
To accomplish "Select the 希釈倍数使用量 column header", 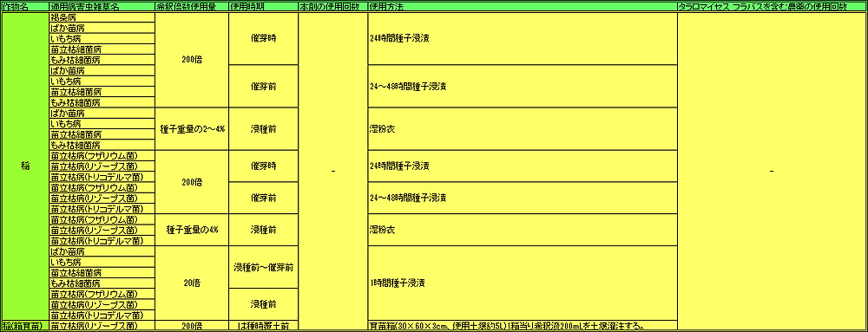I will pyautogui.click(x=192, y=7).
